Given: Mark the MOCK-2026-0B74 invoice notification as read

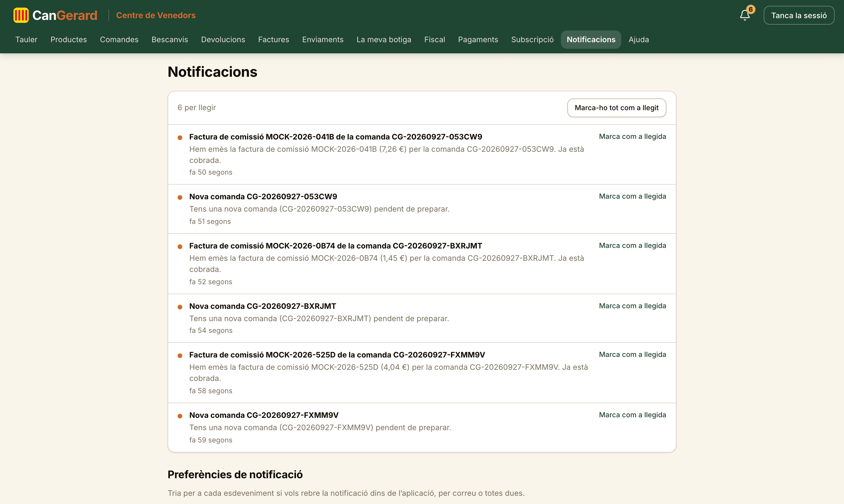Looking at the screenshot, I should pyautogui.click(x=632, y=246).
